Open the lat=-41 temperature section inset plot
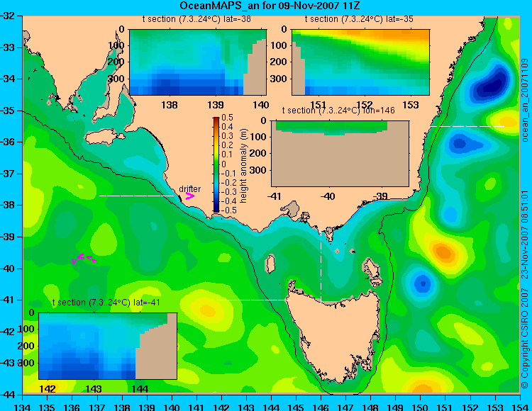This screenshot has height=411, width=532. [x=108, y=346]
